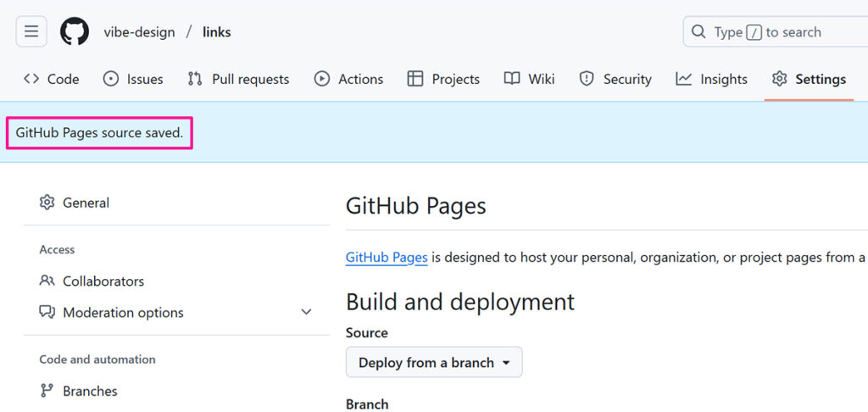Switch to the Insights tab
868x412 pixels.
(711, 79)
